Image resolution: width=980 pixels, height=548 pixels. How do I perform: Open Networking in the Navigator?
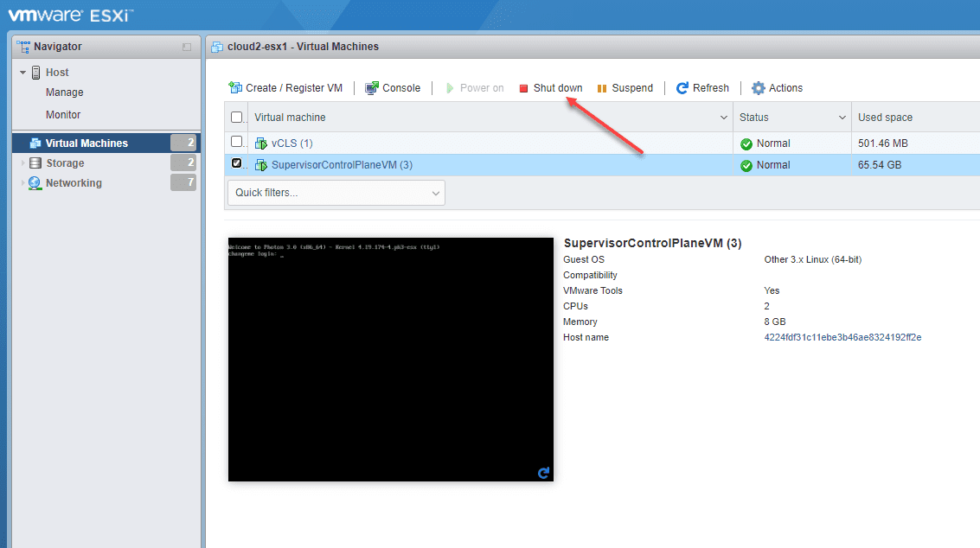point(74,182)
